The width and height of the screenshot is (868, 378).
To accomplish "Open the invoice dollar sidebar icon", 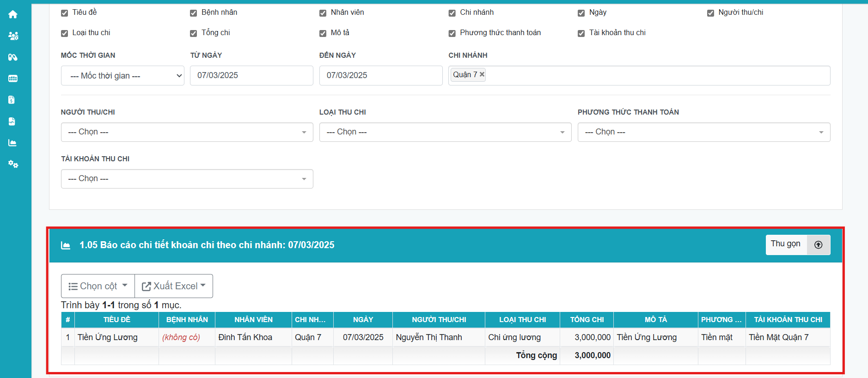I will [12, 100].
